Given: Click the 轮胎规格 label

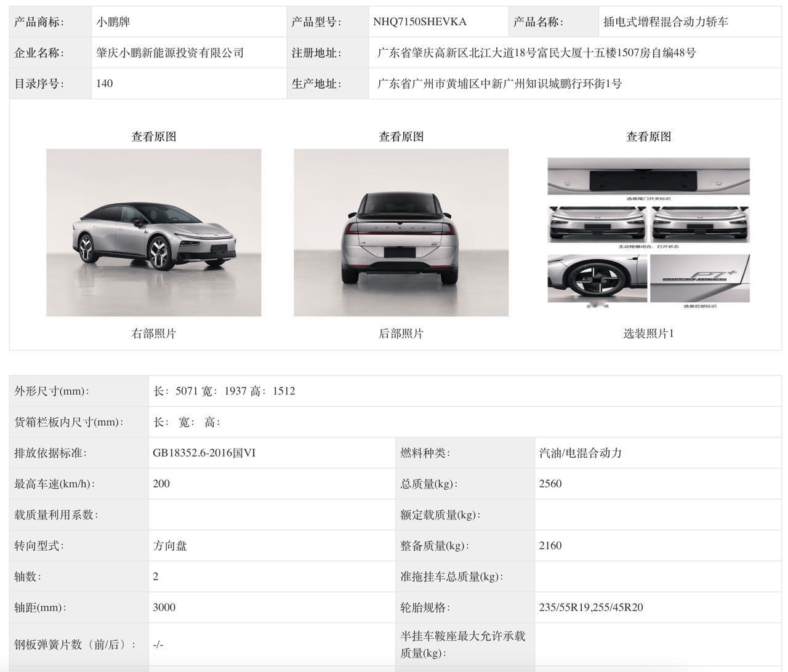Looking at the screenshot, I should tap(426, 607).
